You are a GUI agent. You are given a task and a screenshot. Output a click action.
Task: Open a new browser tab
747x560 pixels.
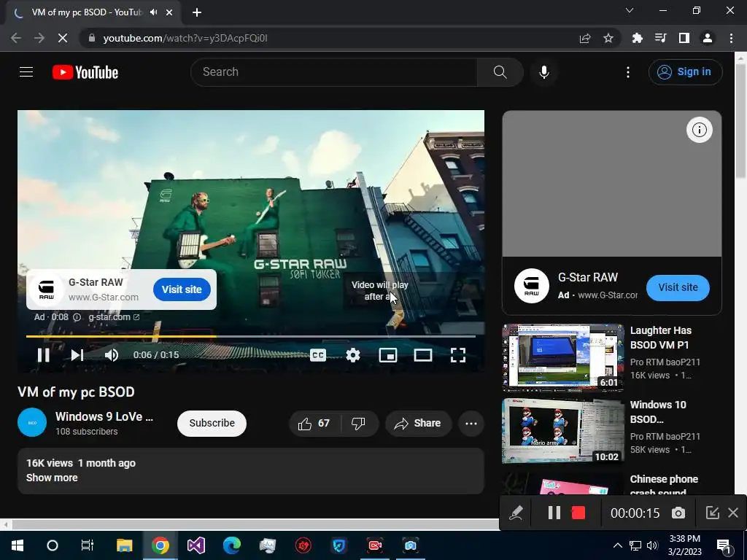click(x=197, y=12)
